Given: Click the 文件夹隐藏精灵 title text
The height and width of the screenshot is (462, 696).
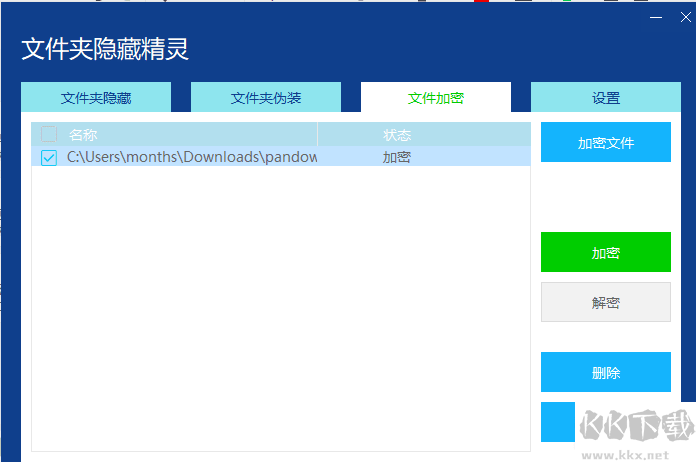Looking at the screenshot, I should (105, 49).
